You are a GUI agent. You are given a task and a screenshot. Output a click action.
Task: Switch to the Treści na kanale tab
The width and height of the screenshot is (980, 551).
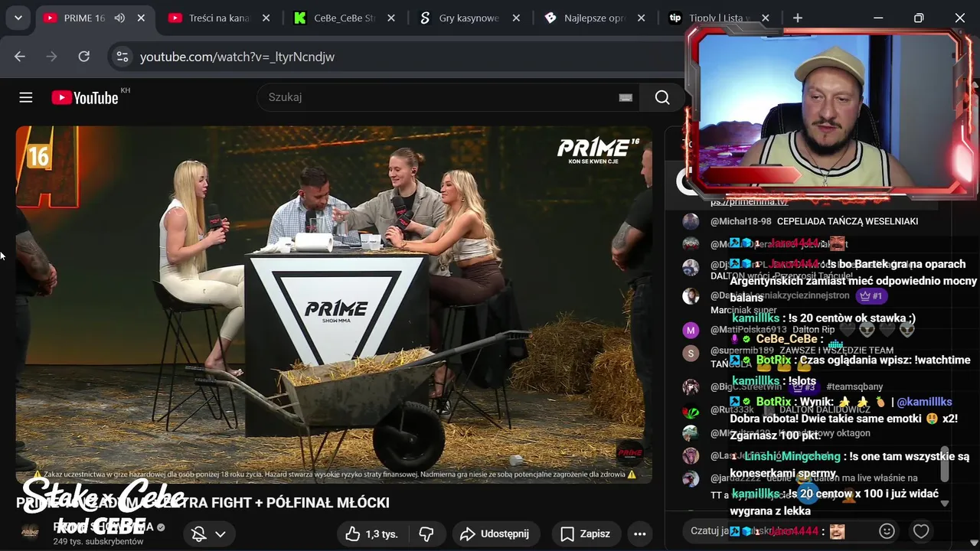point(219,18)
